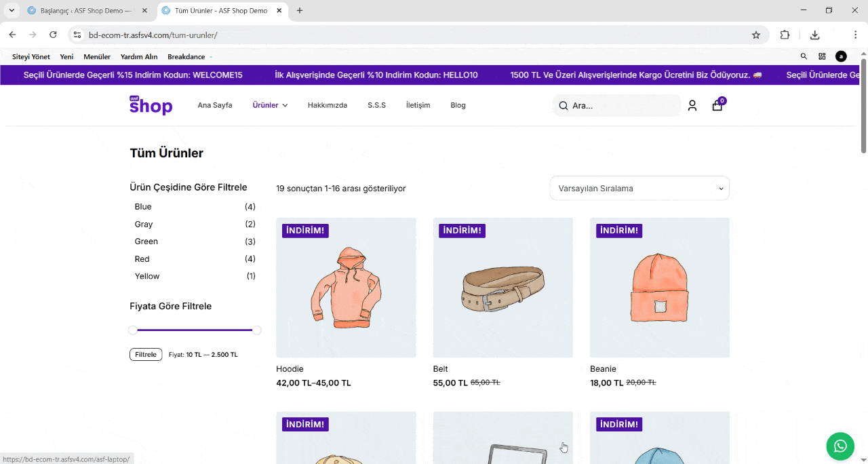Open Yardım Alın admin bar item
The image size is (868, 464).
[139, 57]
